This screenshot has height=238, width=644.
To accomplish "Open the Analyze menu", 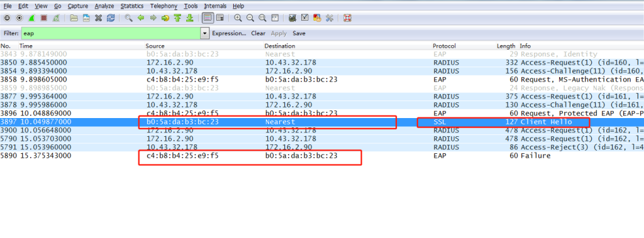I will [105, 6].
